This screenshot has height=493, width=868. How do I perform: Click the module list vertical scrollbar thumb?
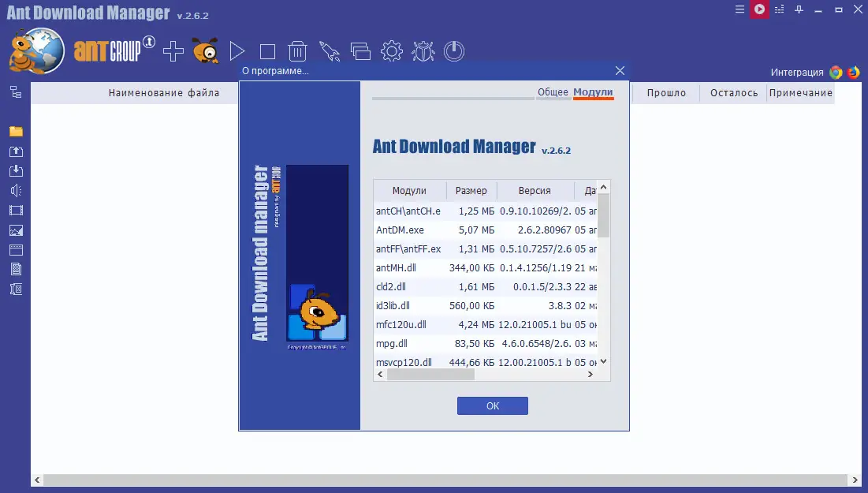603,215
